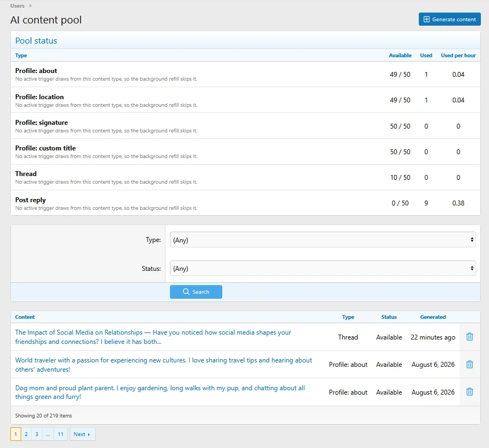Image resolution: width=489 pixels, height=448 pixels.
Task: Click the Available column header in Pool status
Action: click(x=400, y=55)
